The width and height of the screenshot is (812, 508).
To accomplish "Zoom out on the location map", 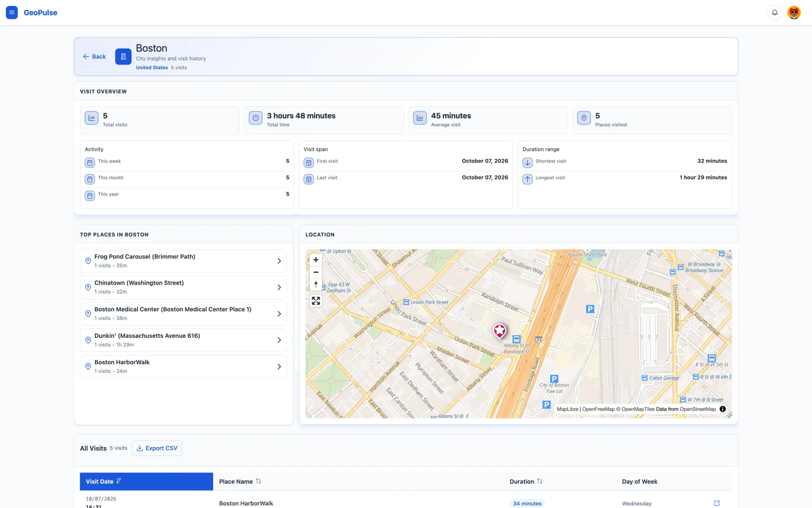I will point(316,272).
